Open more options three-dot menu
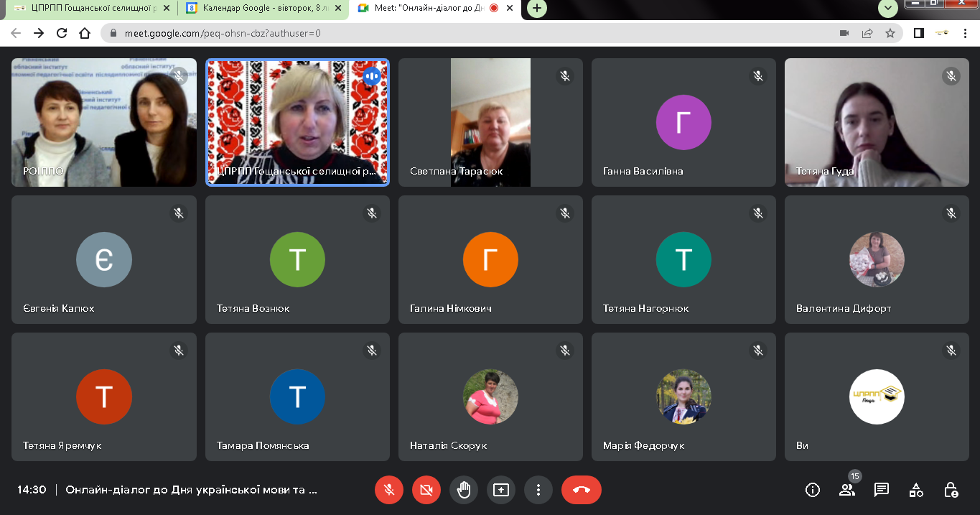Image resolution: width=980 pixels, height=515 pixels. (x=538, y=490)
